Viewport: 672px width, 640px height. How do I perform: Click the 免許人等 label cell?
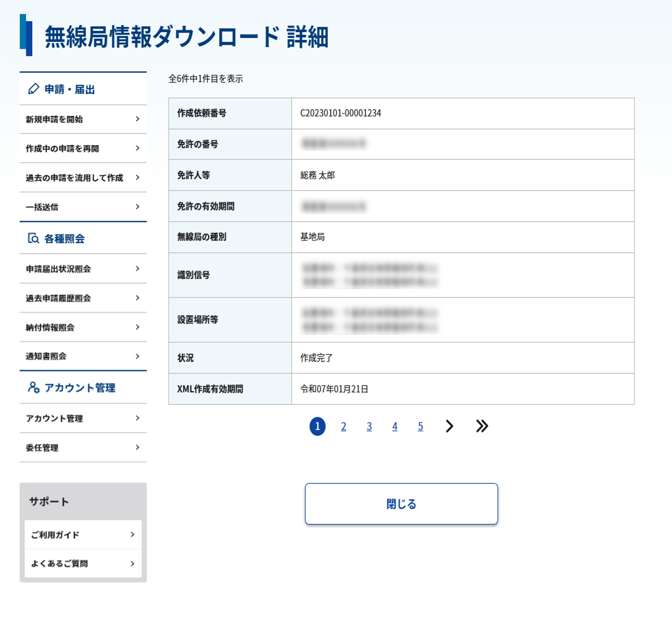coord(230,175)
